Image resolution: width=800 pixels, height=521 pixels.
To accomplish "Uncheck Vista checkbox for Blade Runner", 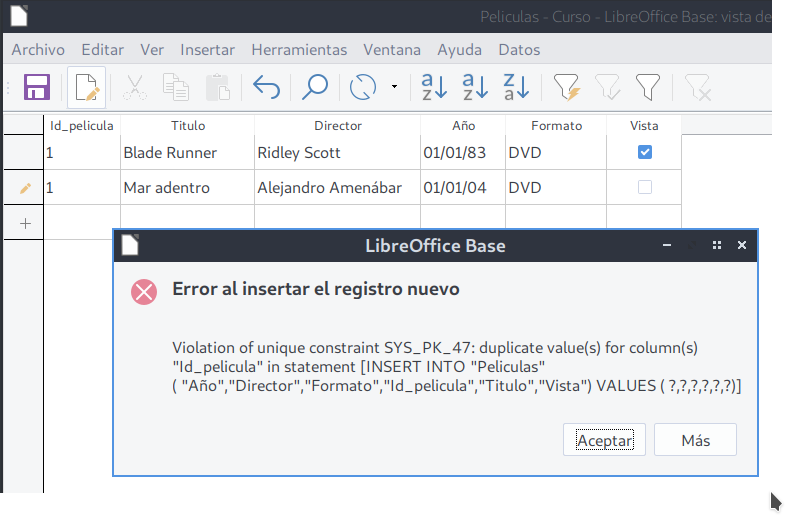I will pyautogui.click(x=645, y=152).
